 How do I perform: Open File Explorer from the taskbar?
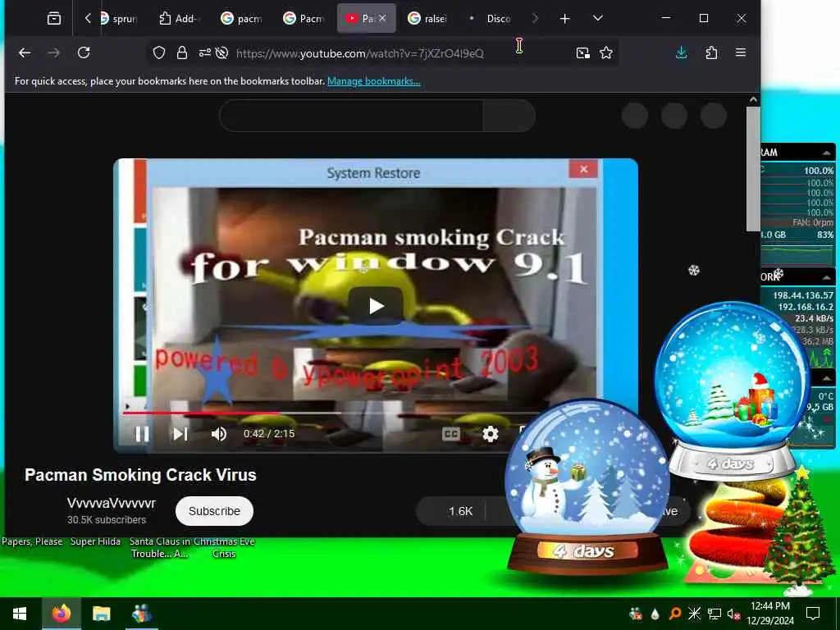coord(101,614)
